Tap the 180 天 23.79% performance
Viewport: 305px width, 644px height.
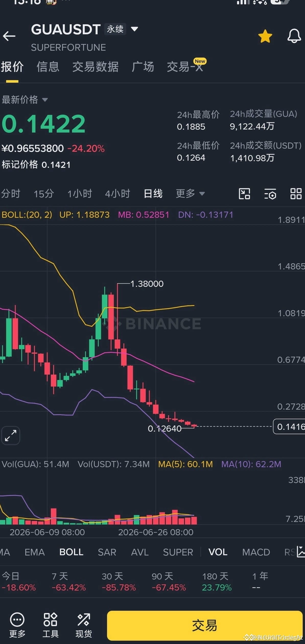(217, 582)
